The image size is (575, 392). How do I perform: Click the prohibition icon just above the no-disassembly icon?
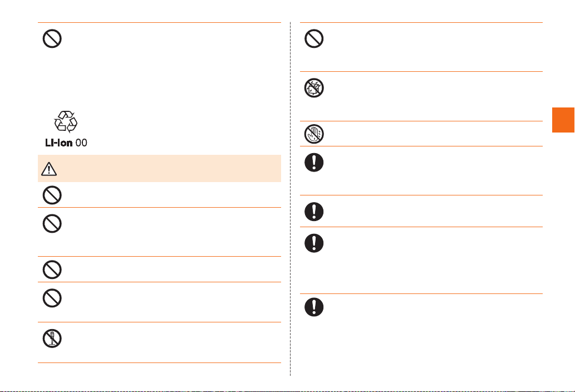tap(52, 298)
